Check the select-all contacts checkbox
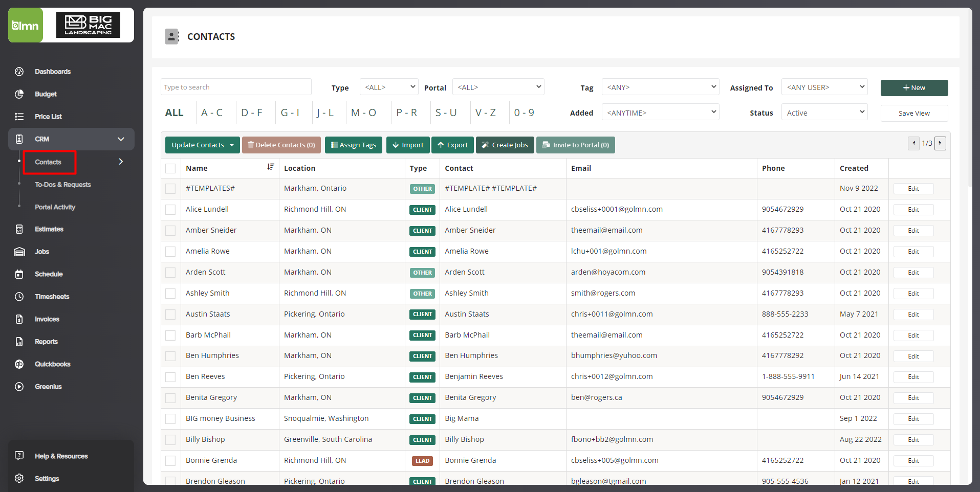The width and height of the screenshot is (980, 492). pyautogui.click(x=170, y=168)
